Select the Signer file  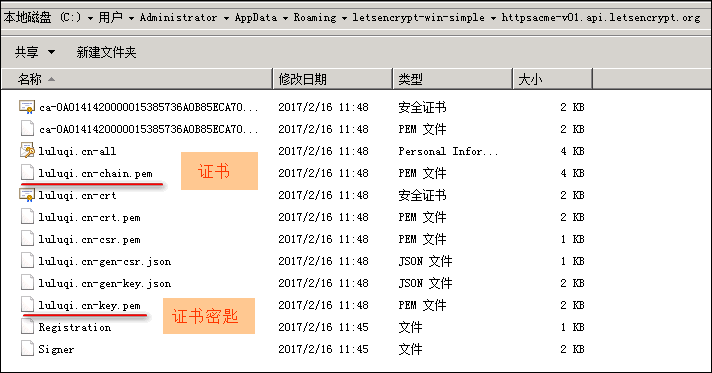(56, 349)
